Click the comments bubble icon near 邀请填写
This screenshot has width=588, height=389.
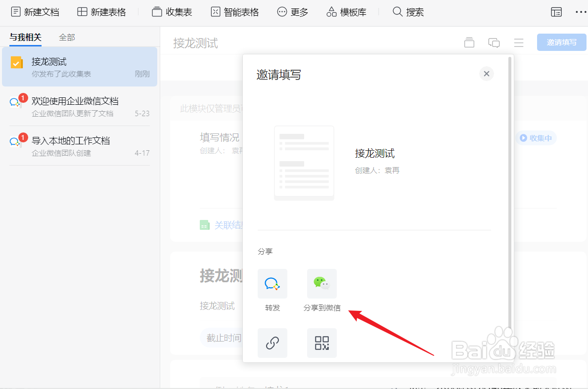click(x=494, y=43)
